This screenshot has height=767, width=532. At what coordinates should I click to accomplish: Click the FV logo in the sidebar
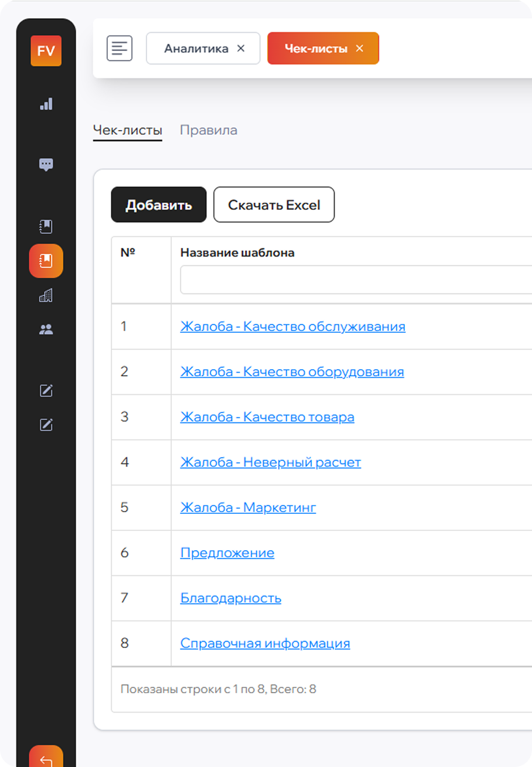pos(46,51)
